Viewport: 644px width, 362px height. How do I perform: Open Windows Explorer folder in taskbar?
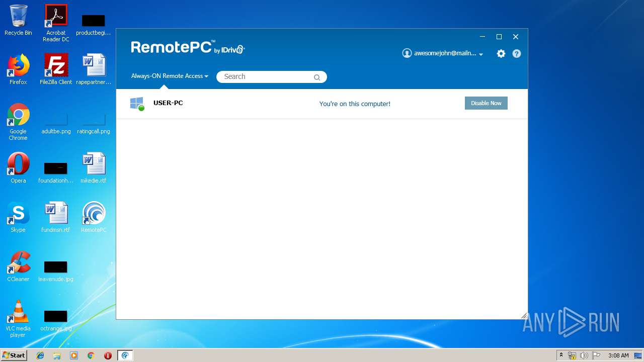57,355
